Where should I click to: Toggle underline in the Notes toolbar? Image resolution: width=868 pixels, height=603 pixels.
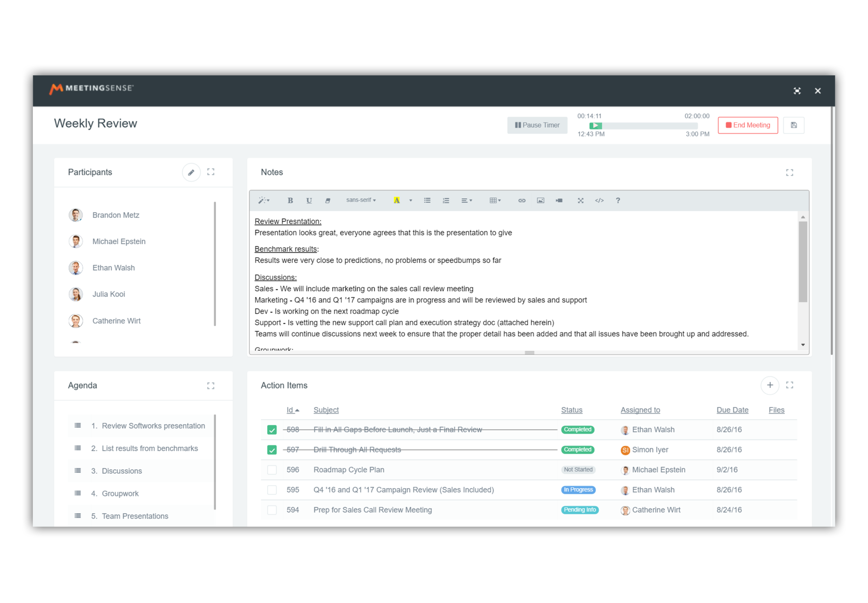[309, 201]
